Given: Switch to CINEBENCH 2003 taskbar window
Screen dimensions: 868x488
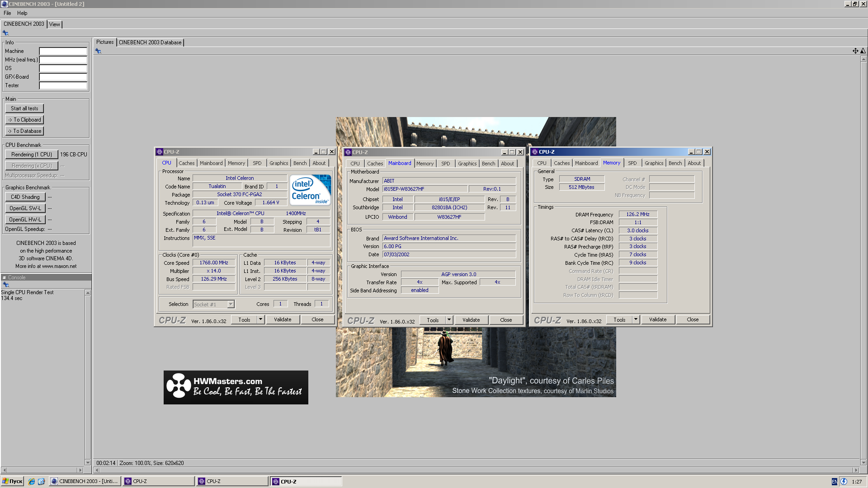Looking at the screenshot, I should (x=85, y=481).
